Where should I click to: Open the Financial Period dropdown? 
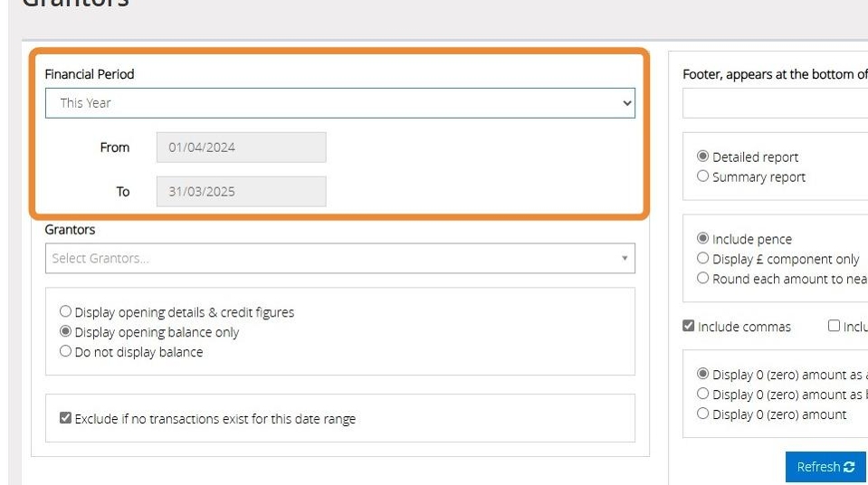pyautogui.click(x=340, y=103)
